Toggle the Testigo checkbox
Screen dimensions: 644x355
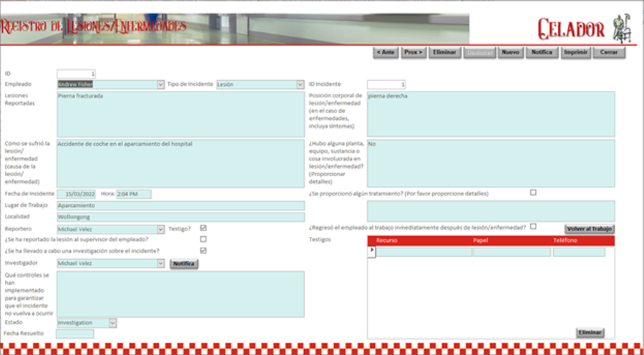pos(203,228)
